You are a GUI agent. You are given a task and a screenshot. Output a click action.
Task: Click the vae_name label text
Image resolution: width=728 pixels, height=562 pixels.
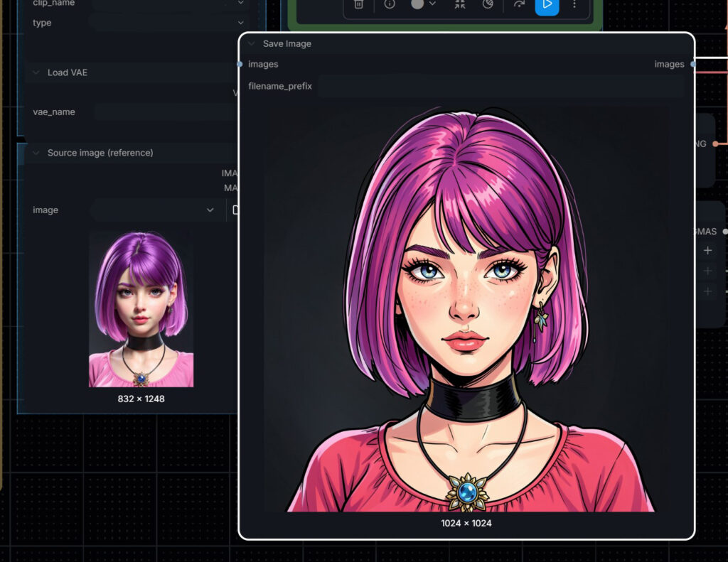click(54, 112)
